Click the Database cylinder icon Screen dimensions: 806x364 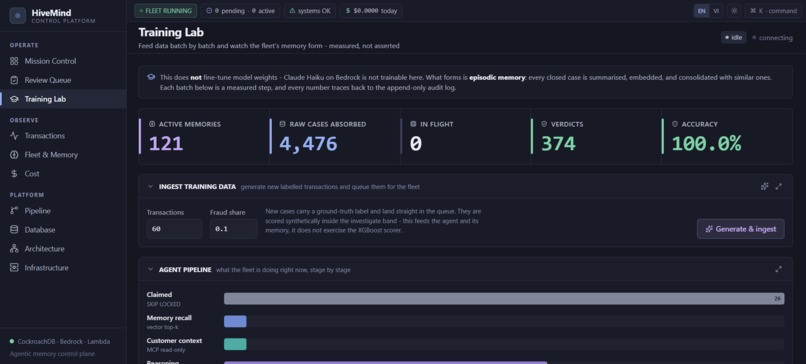14,230
